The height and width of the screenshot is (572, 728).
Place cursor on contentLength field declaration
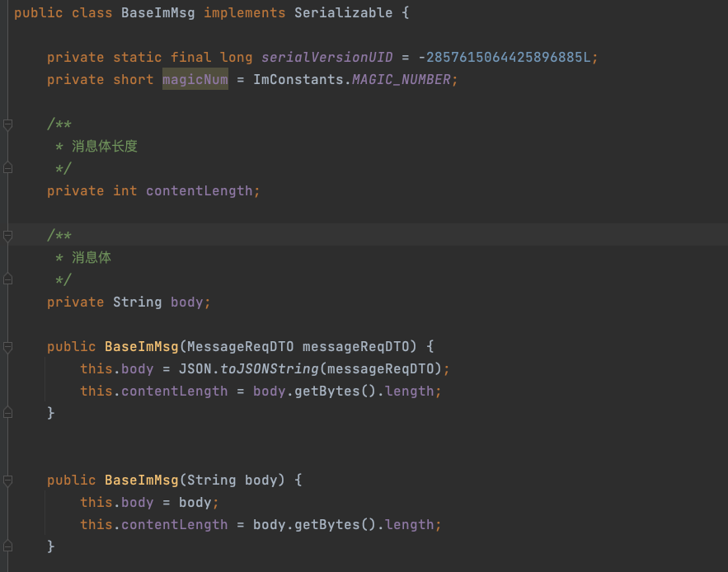199,191
